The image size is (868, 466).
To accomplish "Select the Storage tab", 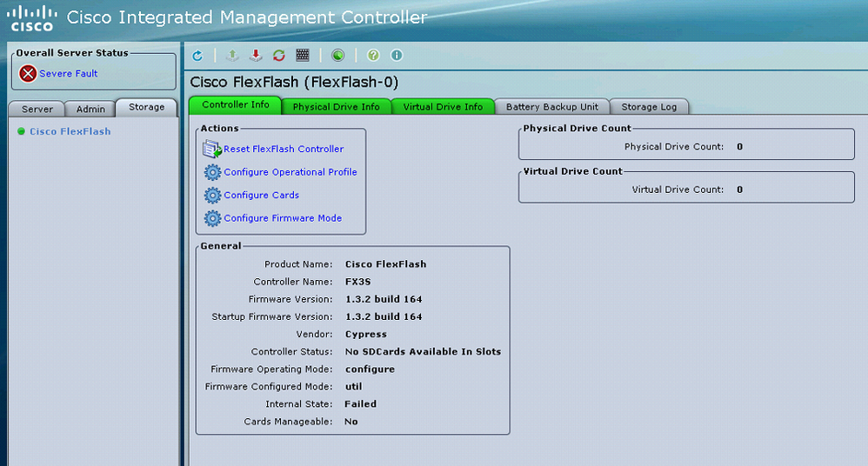I will [146, 107].
